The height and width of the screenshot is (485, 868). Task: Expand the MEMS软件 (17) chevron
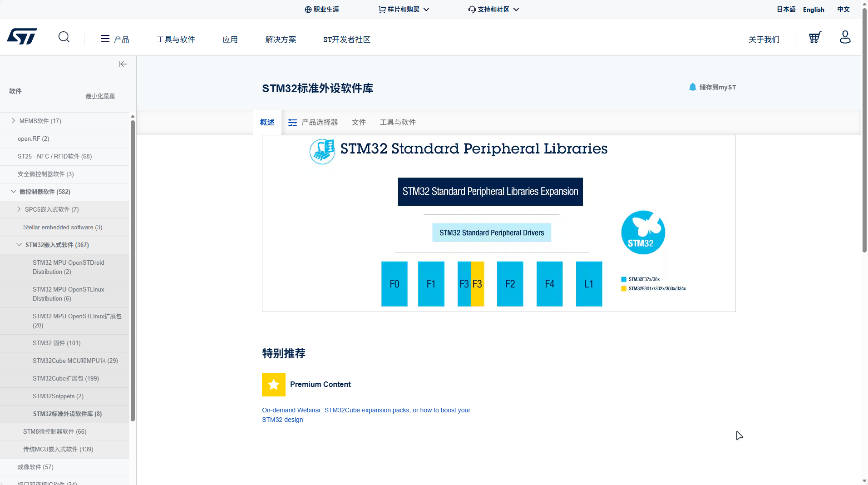pos(13,121)
